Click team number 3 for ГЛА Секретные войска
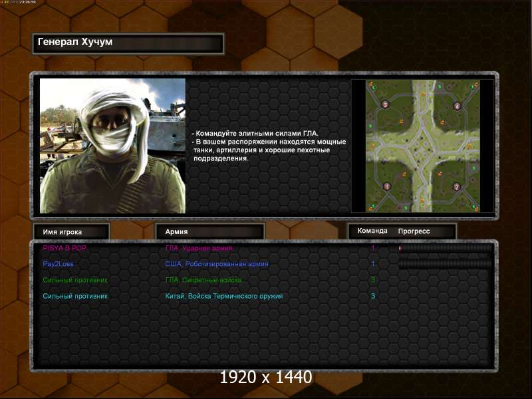Viewport: 532px width, 399px height. (373, 280)
